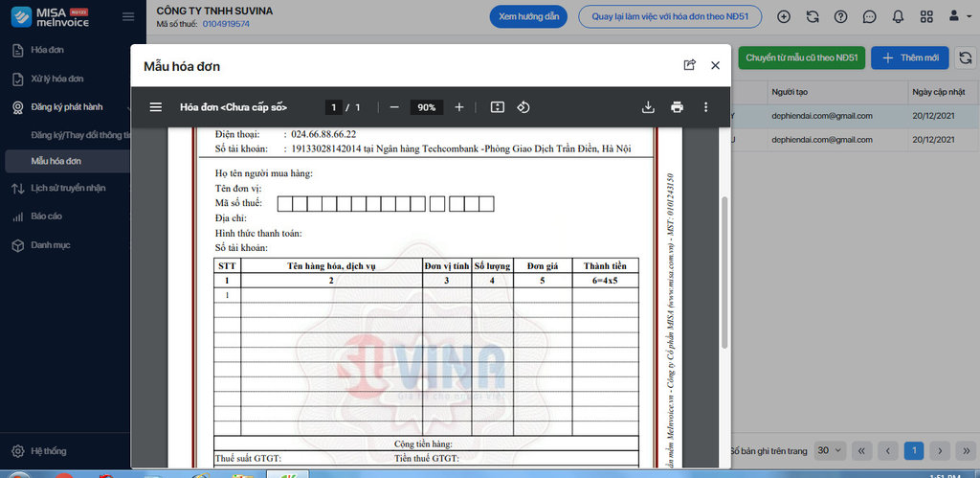
Task: Click Thêm mới button
Action: tap(910, 57)
